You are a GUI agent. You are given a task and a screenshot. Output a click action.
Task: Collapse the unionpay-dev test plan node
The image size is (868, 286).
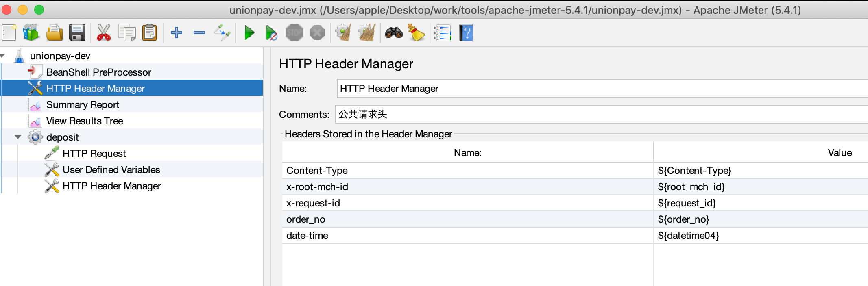(3, 56)
